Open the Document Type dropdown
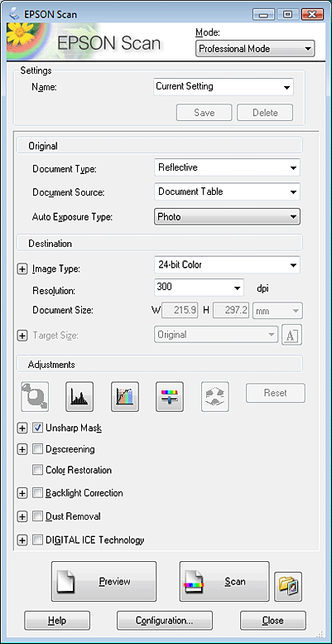The image size is (332, 644). (227, 167)
